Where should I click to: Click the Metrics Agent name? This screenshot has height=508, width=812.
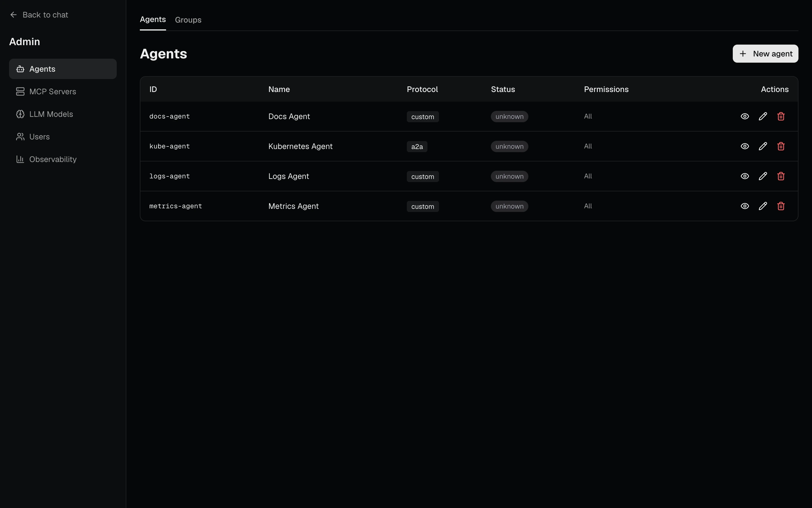coord(293,206)
